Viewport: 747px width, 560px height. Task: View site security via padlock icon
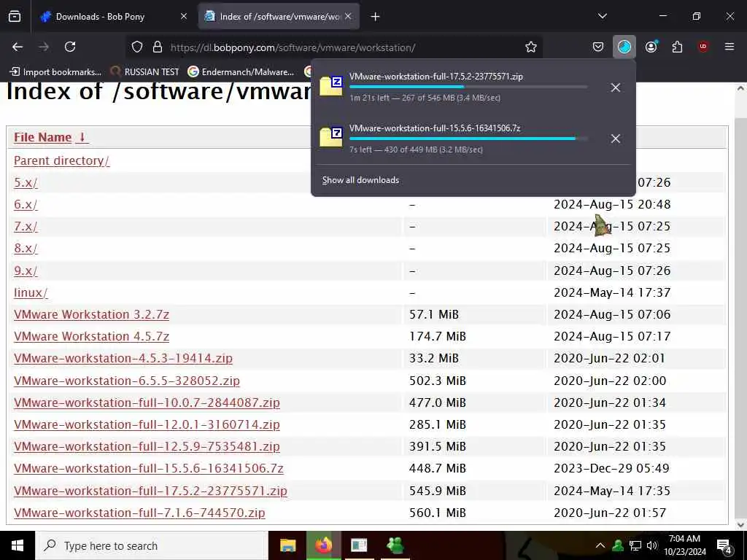coord(158,47)
